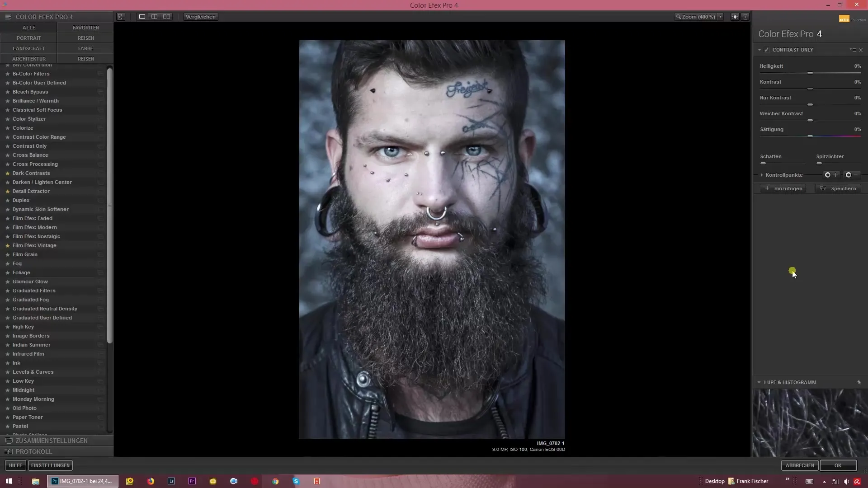Collapse the Lupe & Histogramm panel
The width and height of the screenshot is (868, 488).
click(x=759, y=382)
